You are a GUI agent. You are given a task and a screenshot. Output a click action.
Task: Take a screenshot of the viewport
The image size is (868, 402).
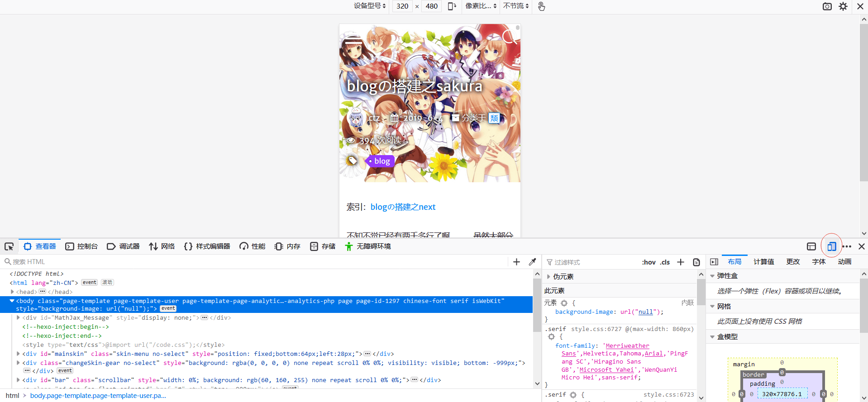click(x=827, y=6)
